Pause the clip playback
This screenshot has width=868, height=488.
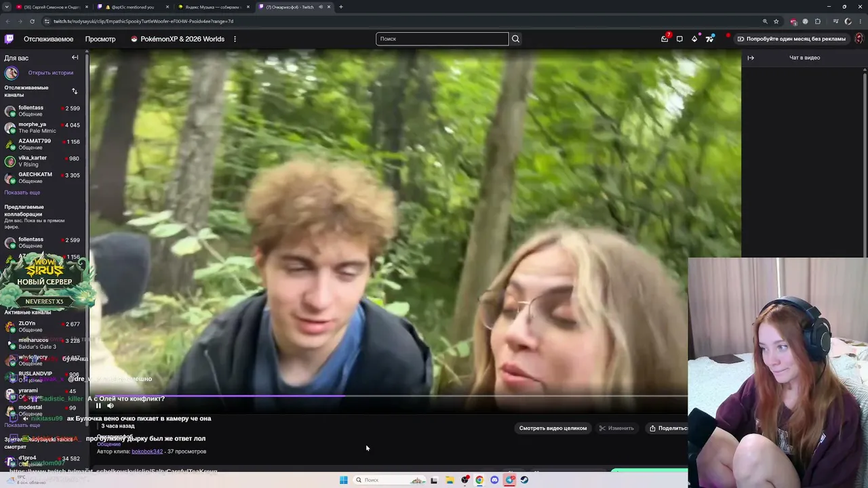[98, 406]
